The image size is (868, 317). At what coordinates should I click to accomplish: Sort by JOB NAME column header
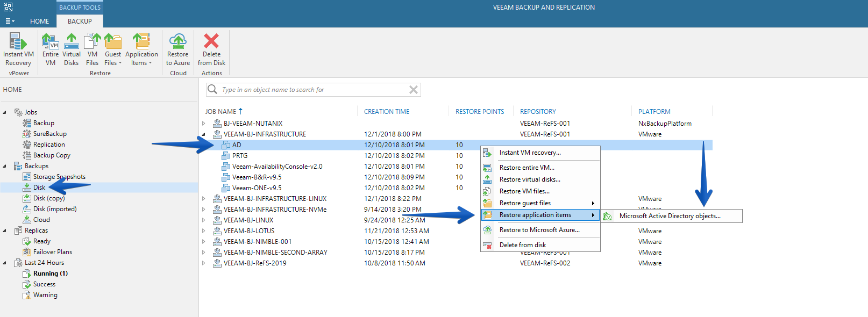pyautogui.click(x=224, y=111)
